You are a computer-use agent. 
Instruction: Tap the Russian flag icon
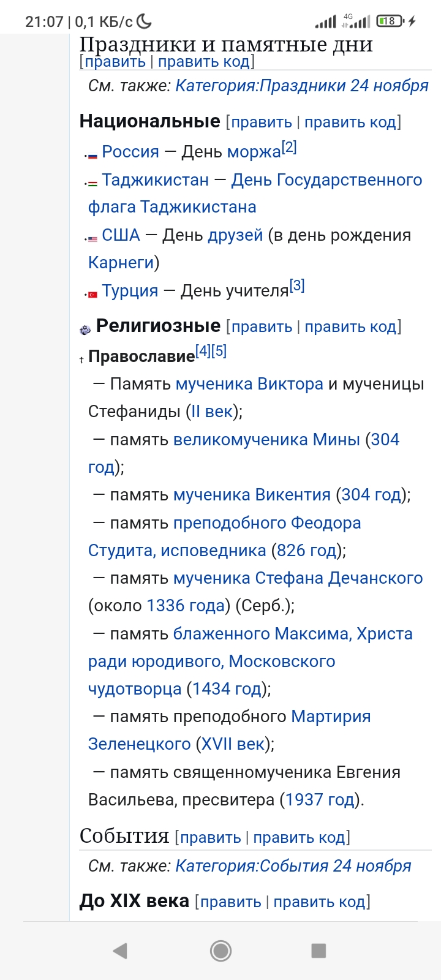coord(92,156)
